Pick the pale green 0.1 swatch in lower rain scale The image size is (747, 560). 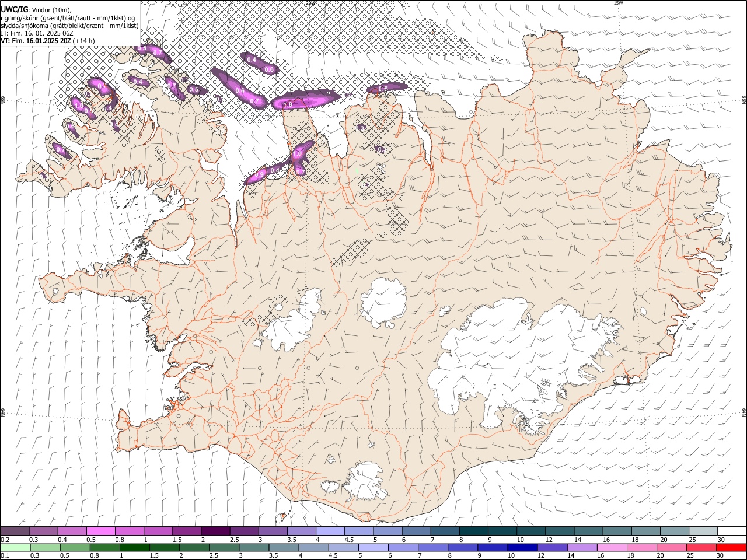(x=15, y=547)
